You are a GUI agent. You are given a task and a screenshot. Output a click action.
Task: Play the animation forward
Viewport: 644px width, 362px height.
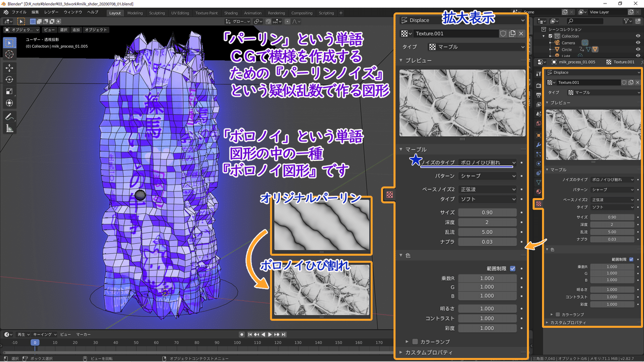pyautogui.click(x=270, y=334)
